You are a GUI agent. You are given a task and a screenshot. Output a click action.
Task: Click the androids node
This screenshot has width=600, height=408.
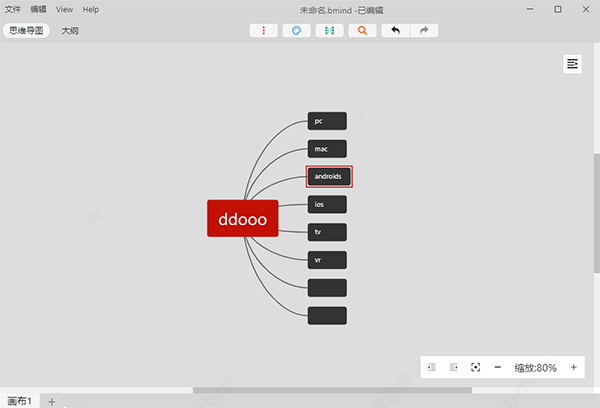pyautogui.click(x=329, y=176)
